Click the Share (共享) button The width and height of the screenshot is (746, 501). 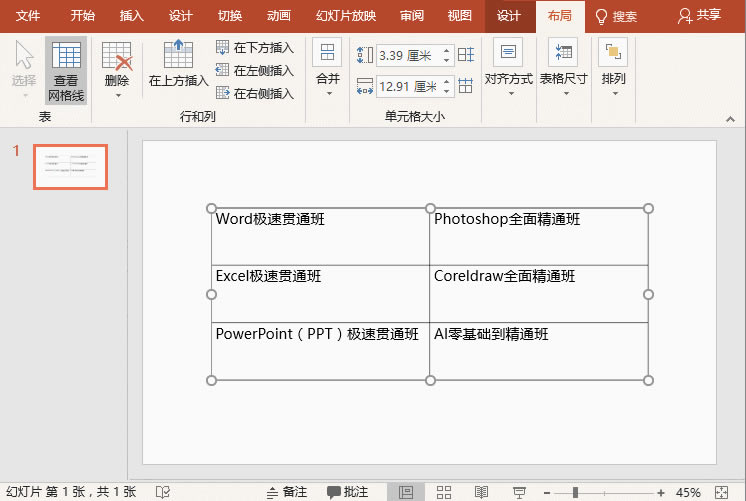point(699,16)
